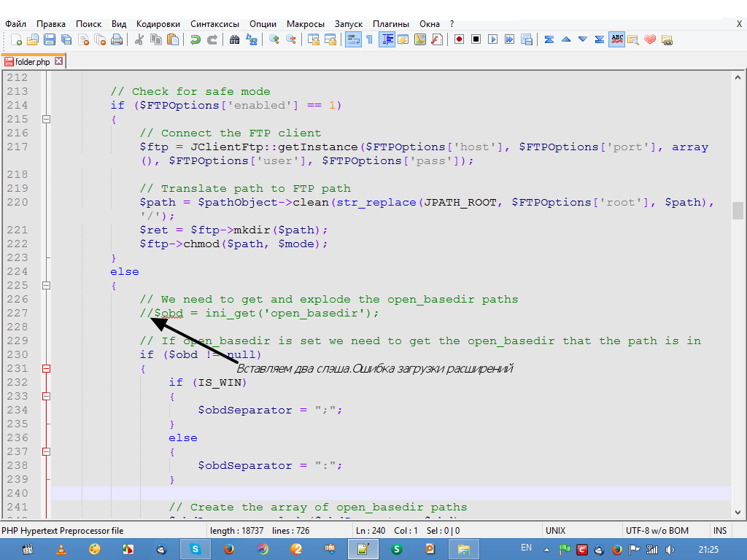
Task: Click the green Undo arrow icon
Action: click(x=195, y=40)
